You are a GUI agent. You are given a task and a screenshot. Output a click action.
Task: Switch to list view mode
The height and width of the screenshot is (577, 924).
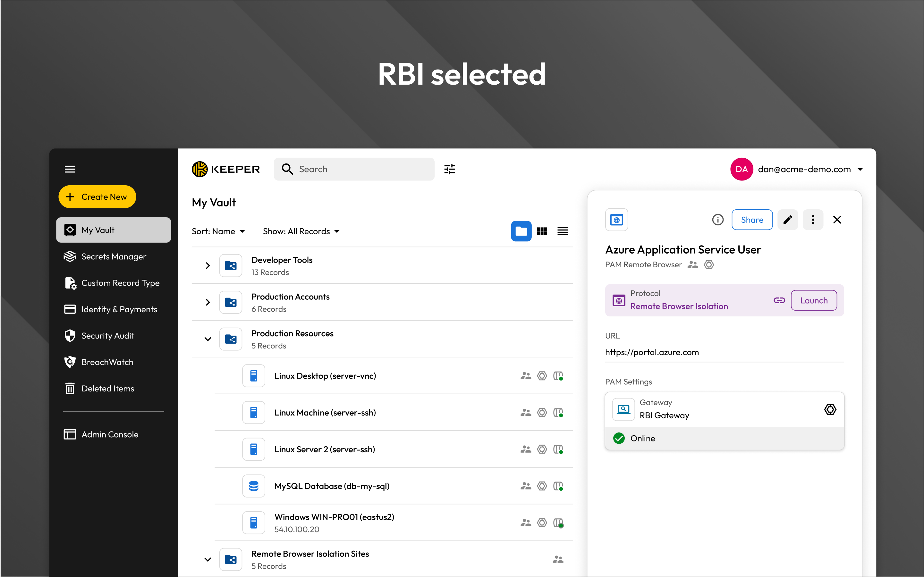tap(563, 231)
